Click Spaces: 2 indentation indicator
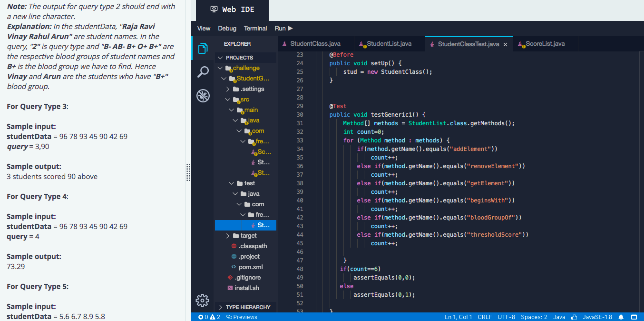644x321 pixels. coord(534,316)
